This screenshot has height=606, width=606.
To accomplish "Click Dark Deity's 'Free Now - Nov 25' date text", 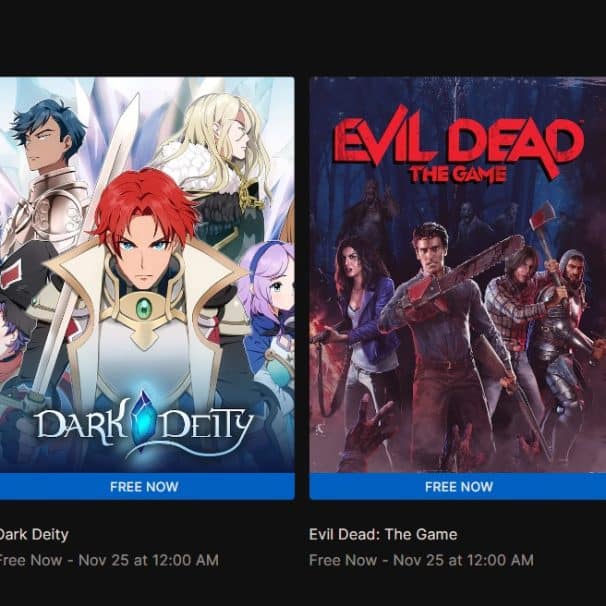I will 109,560.
